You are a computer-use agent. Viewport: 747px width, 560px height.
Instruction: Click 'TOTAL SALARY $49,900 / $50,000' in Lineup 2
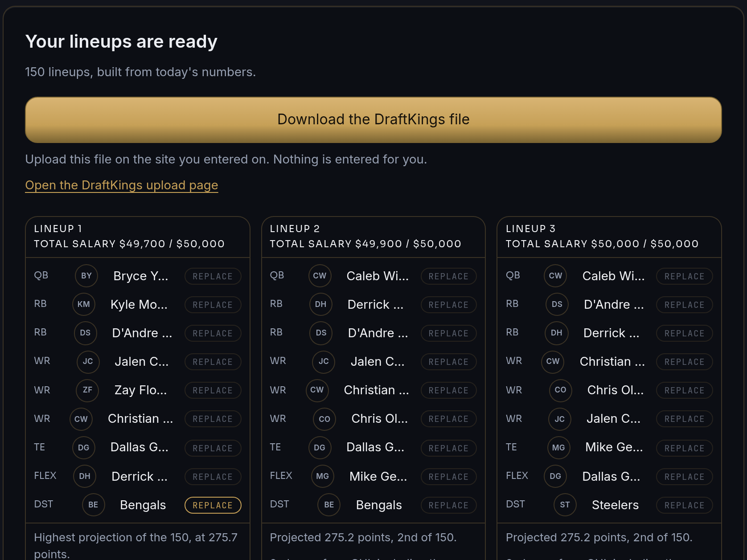[365, 244]
